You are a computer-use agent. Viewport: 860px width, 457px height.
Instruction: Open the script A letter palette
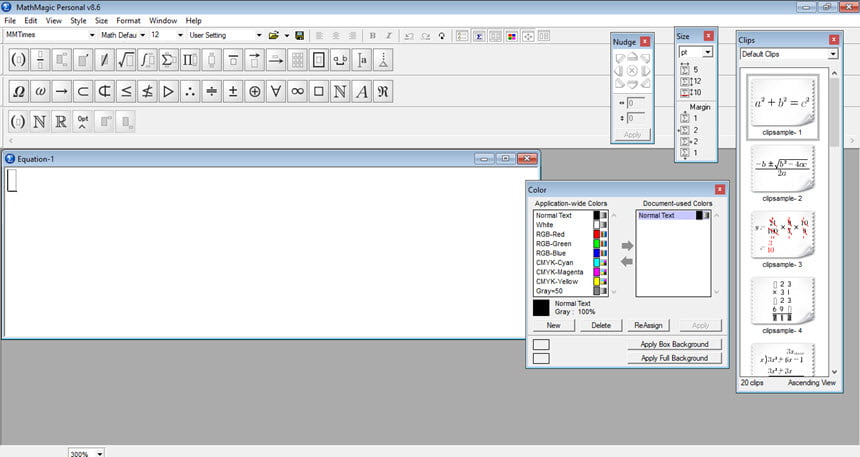pyautogui.click(x=361, y=92)
